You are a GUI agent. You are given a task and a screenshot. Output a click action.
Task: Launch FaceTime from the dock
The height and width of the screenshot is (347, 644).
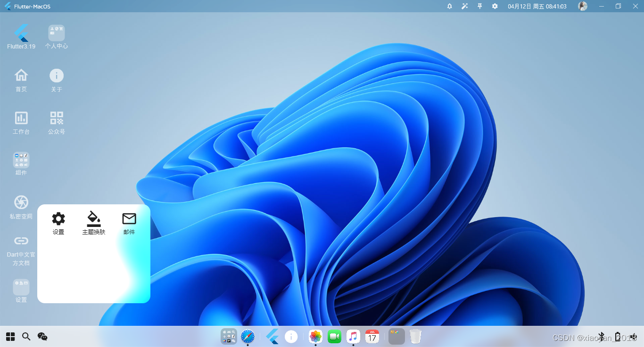click(334, 336)
